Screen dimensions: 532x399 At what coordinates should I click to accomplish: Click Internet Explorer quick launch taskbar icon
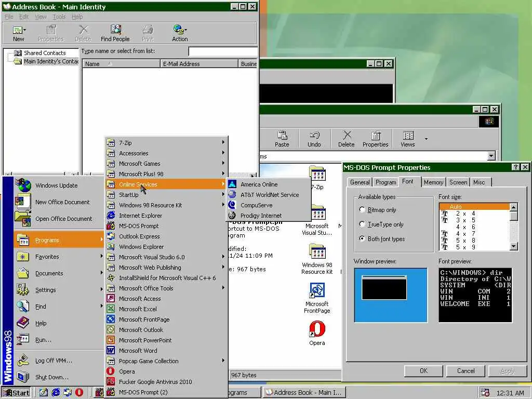[56, 392]
